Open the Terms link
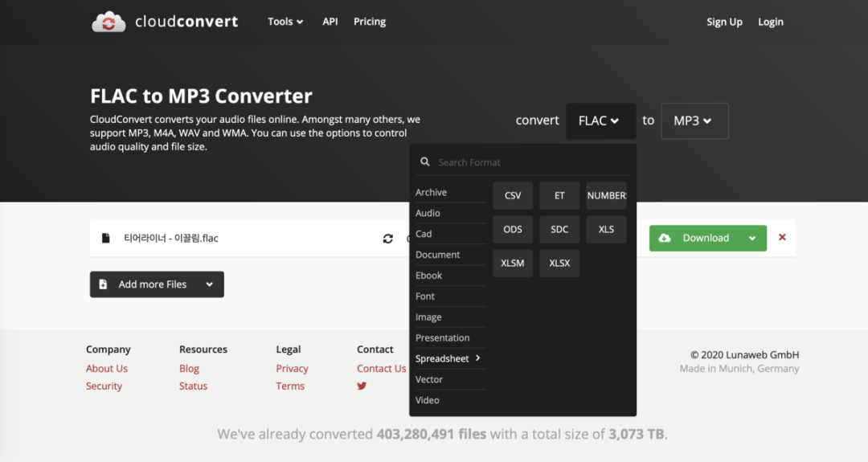The width and height of the screenshot is (868, 462). click(x=290, y=386)
